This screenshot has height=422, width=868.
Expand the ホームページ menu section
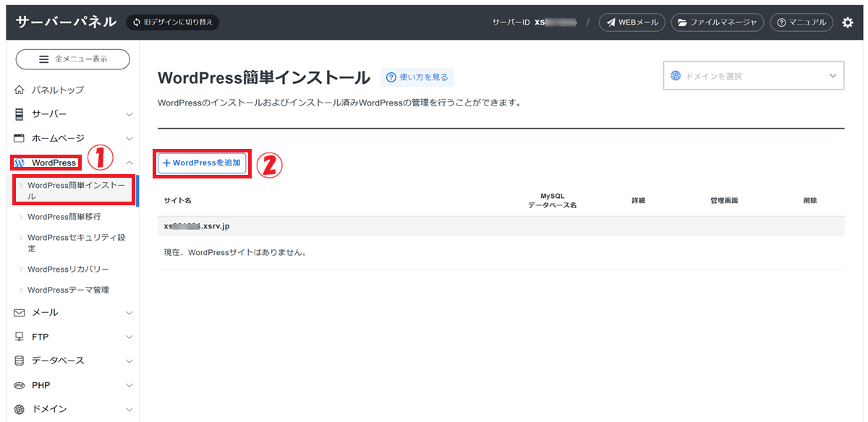click(x=72, y=138)
